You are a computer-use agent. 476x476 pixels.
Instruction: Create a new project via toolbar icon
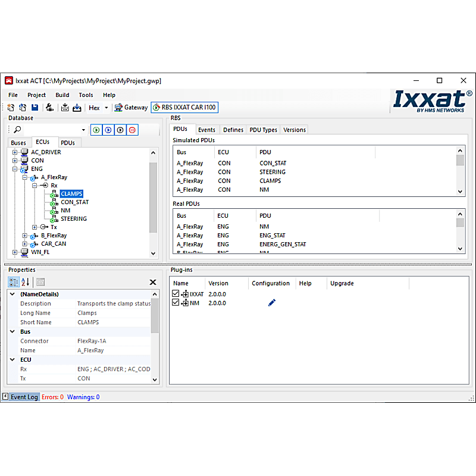[10, 107]
